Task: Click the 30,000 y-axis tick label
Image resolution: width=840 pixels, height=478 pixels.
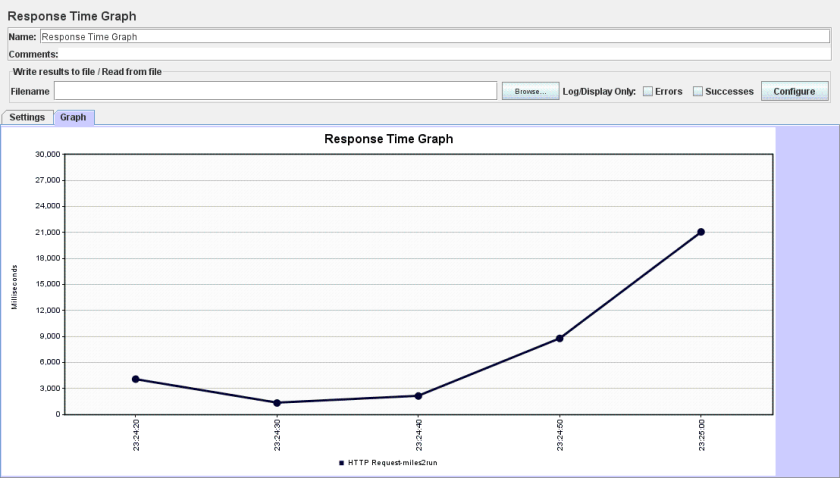Action: pos(47,154)
